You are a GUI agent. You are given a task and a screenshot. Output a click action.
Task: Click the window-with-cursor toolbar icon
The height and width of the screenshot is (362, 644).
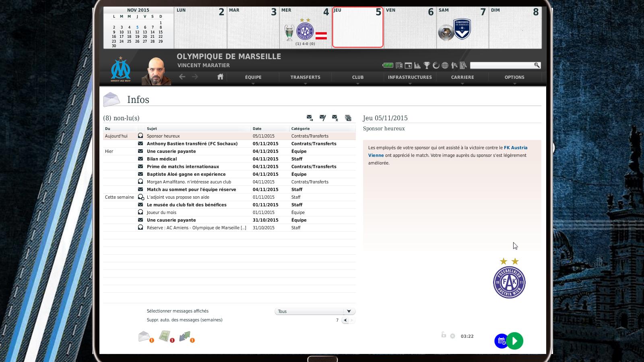click(x=408, y=65)
